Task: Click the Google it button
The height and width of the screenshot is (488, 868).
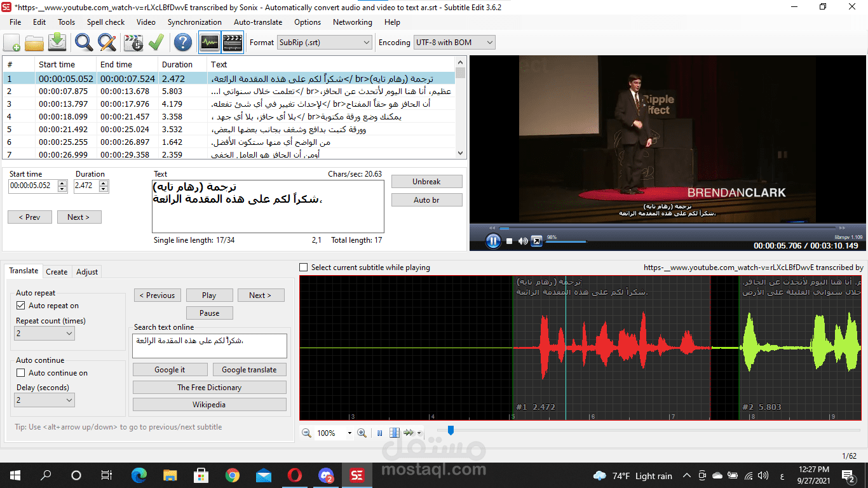Action: pos(170,370)
